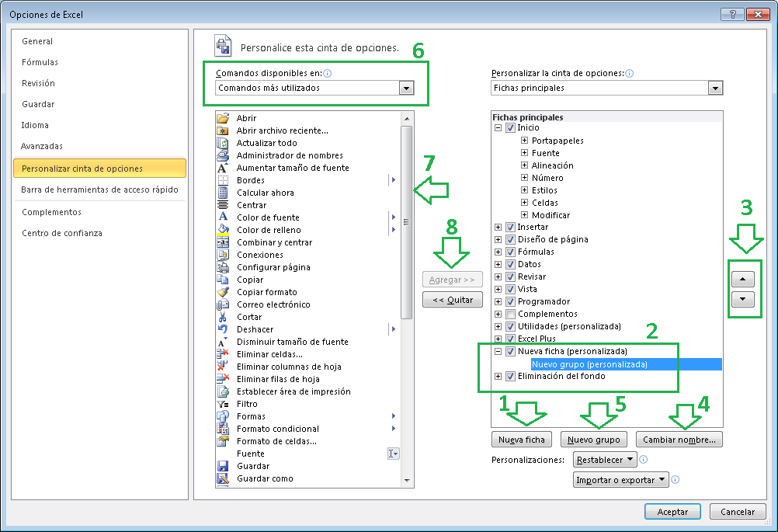
Task: Uncheck the Insertar tab checkbox
Action: click(510, 227)
